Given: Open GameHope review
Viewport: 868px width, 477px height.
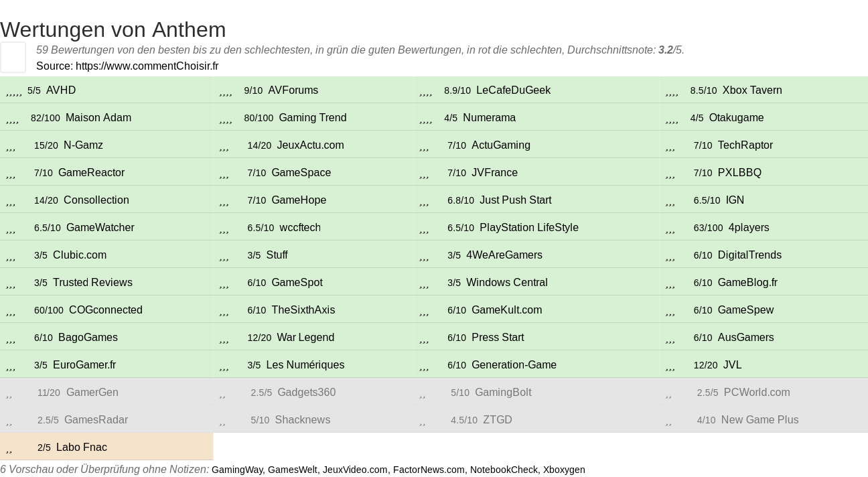Looking at the screenshot, I should [299, 200].
